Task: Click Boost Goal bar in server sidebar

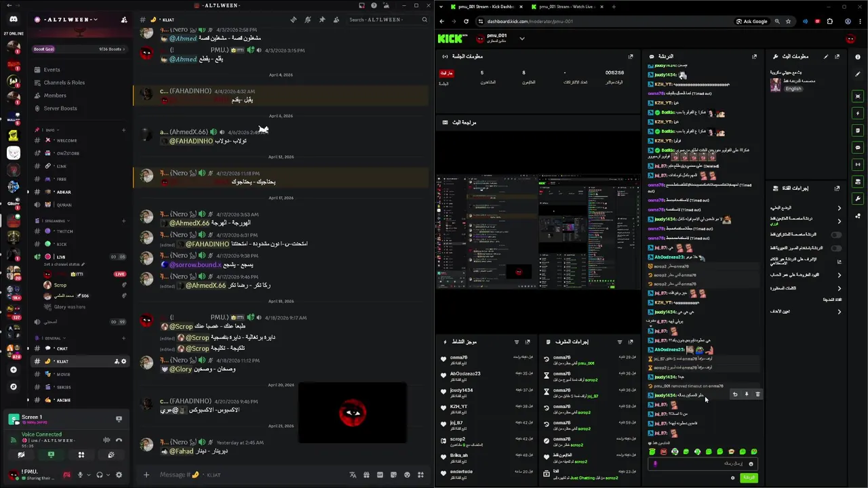Action: coord(80,49)
